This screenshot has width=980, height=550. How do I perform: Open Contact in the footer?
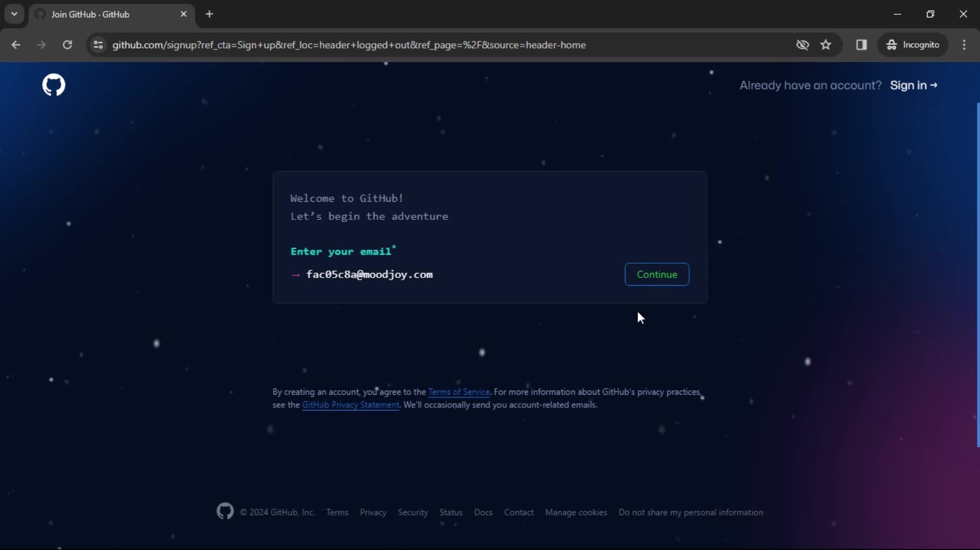[x=519, y=512]
